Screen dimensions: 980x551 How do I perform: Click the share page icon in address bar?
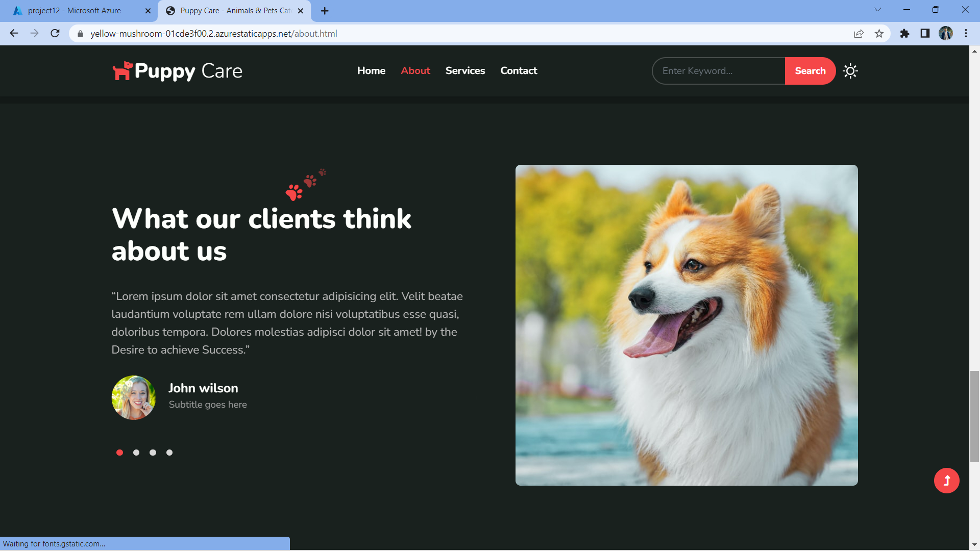tap(859, 34)
